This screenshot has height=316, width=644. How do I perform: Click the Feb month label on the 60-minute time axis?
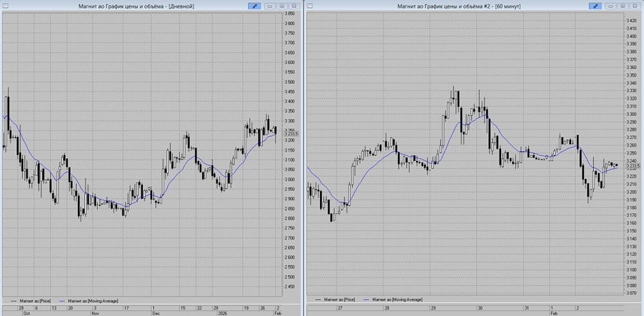[554, 313]
